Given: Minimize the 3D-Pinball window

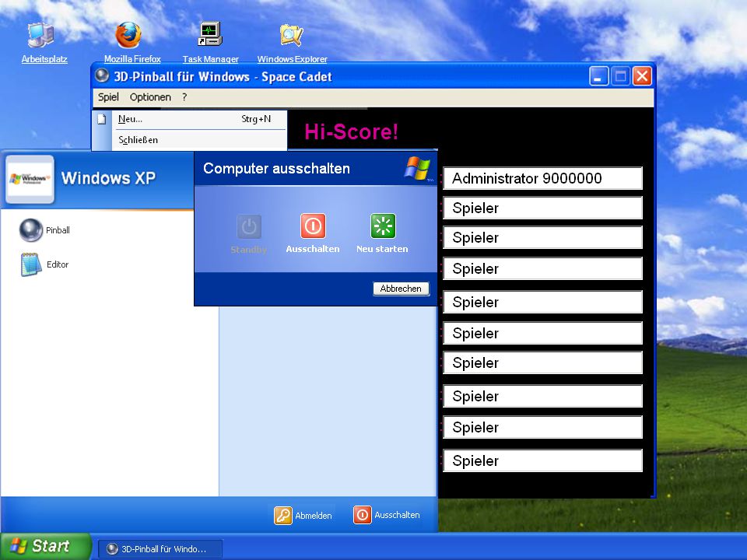Looking at the screenshot, I should pyautogui.click(x=598, y=76).
